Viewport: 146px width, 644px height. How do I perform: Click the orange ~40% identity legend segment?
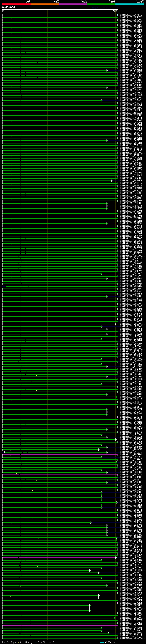(45, 4)
